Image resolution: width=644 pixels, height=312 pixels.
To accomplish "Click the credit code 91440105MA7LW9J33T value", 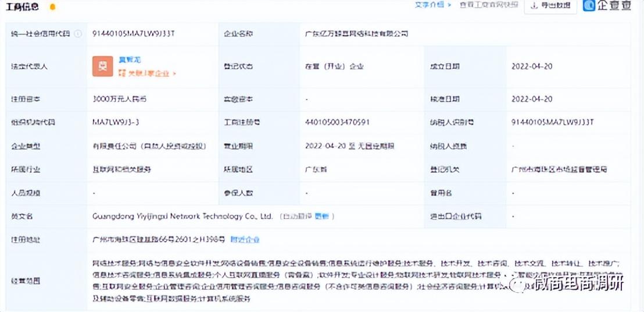I will point(134,34).
